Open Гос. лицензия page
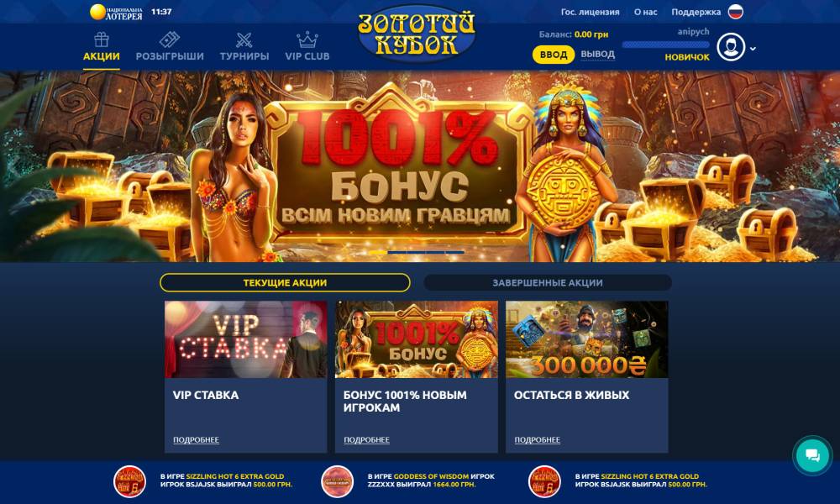 click(x=591, y=12)
